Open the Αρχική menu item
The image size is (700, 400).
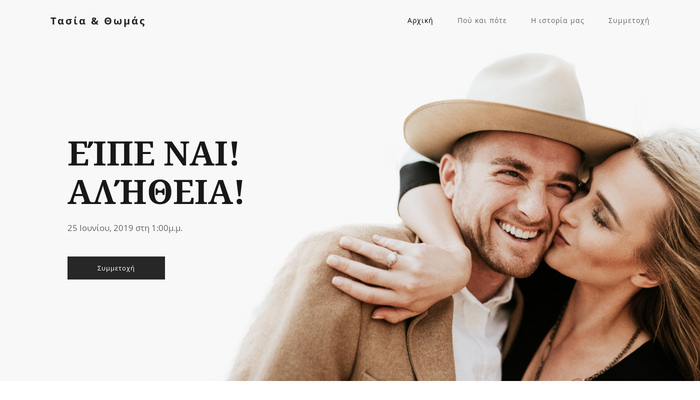pos(420,21)
